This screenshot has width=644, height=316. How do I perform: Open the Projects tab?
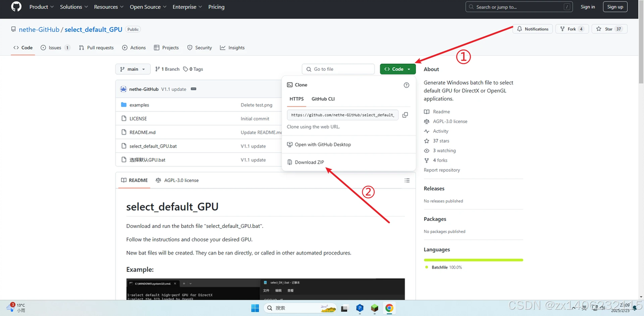pyautogui.click(x=166, y=48)
